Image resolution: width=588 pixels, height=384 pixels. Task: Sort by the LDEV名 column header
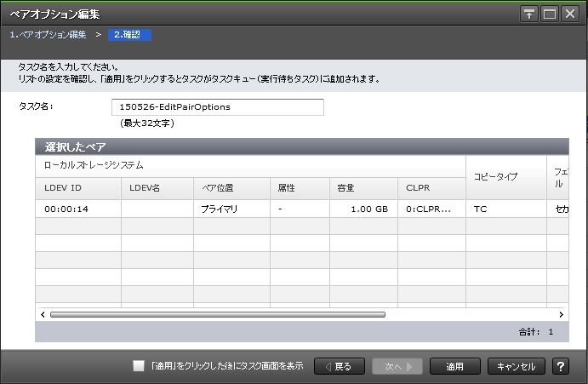click(157, 188)
